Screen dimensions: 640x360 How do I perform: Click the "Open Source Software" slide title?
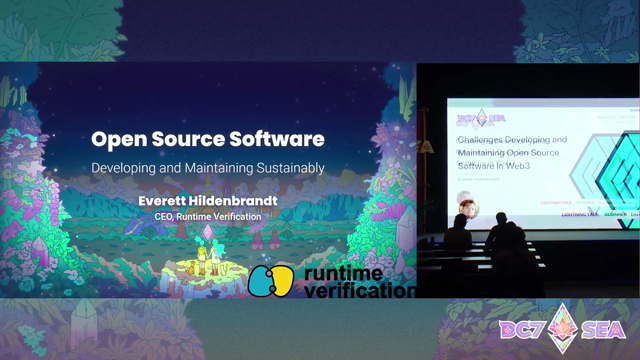click(x=208, y=139)
